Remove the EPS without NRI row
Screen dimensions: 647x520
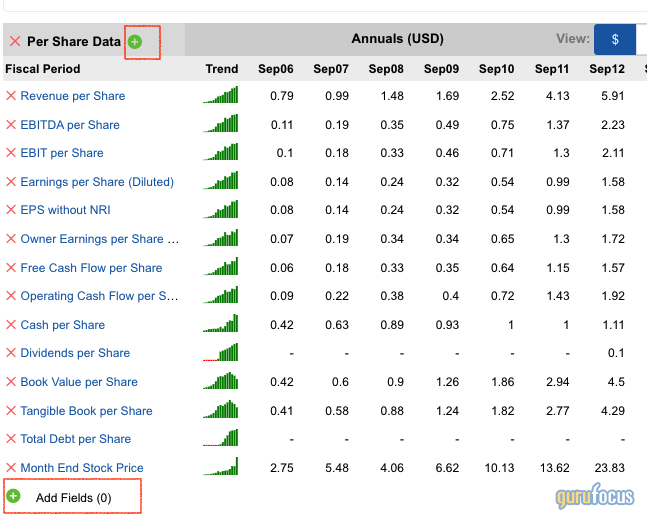[x=11, y=210]
